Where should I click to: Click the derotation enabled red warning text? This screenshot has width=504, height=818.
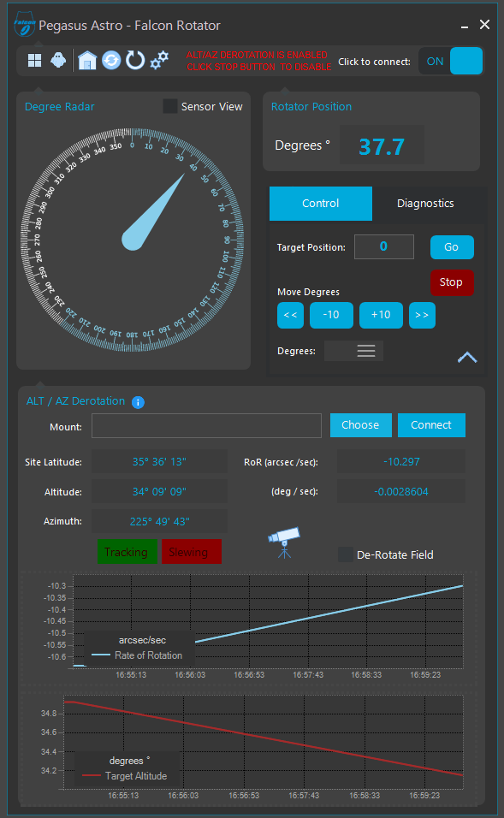point(258,61)
